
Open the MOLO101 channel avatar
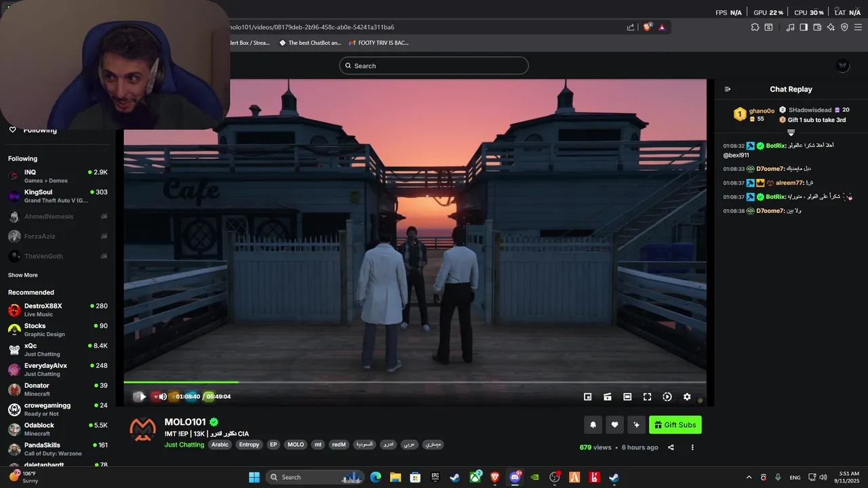(x=143, y=430)
